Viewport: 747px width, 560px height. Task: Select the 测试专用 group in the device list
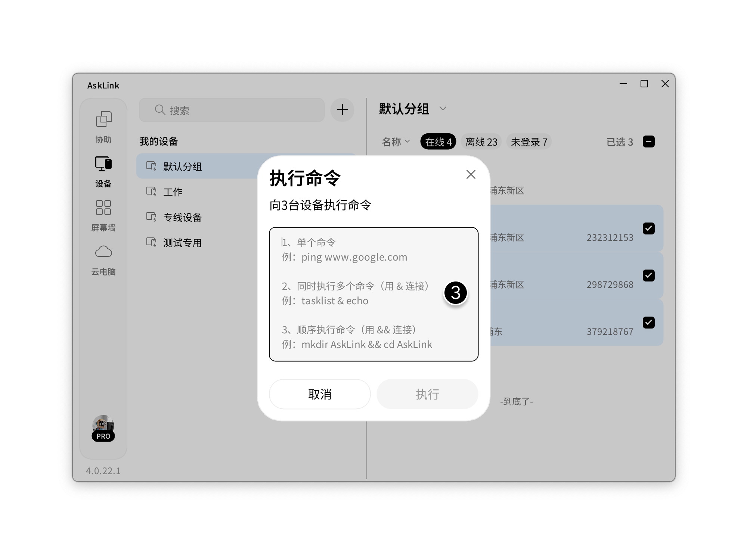coord(182,243)
